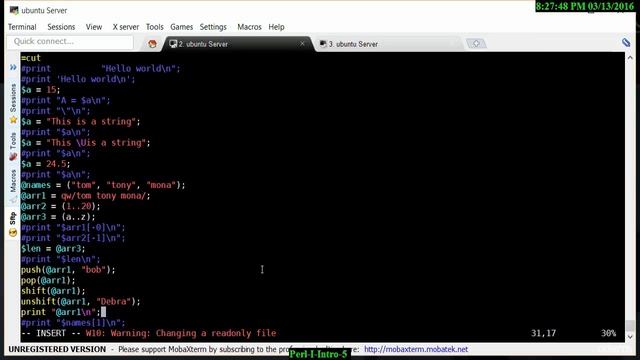Image resolution: width=640 pixels, height=360 pixels.
Task: Open the Games menu
Action: click(182, 27)
